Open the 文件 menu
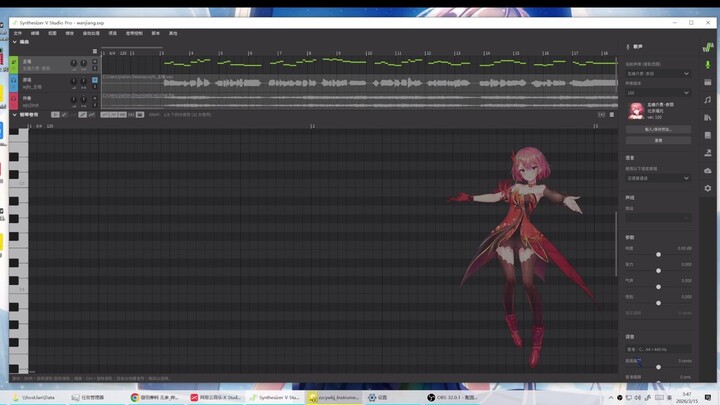The width and height of the screenshot is (720, 405). click(17, 34)
